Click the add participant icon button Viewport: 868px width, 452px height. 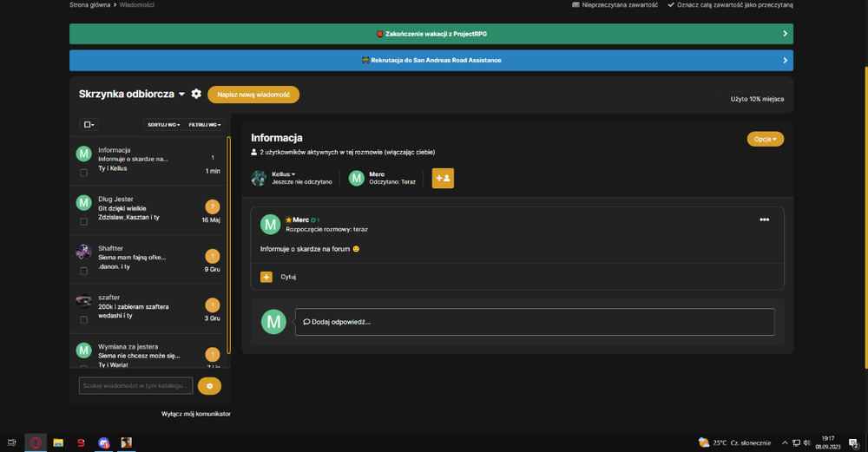443,178
